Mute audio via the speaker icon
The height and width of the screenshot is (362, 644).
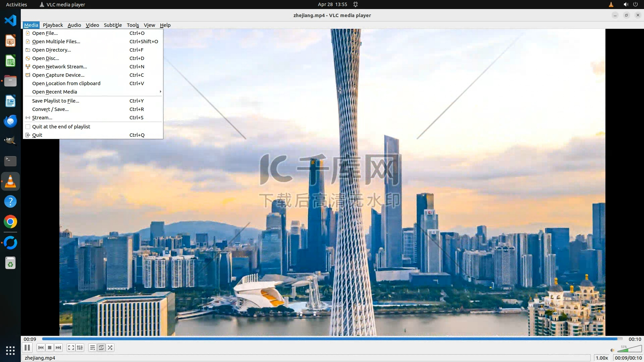[612, 350]
